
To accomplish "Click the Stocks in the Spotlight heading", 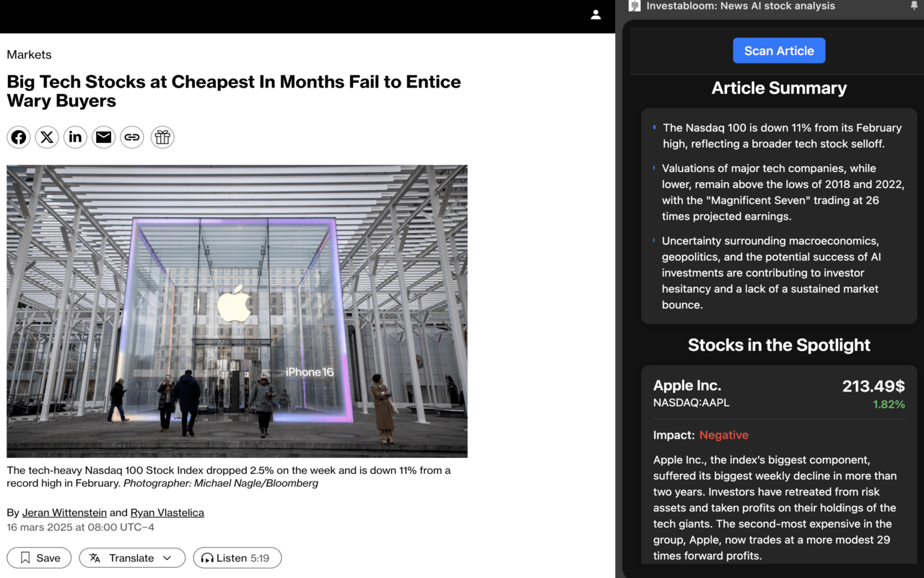I will (x=779, y=345).
